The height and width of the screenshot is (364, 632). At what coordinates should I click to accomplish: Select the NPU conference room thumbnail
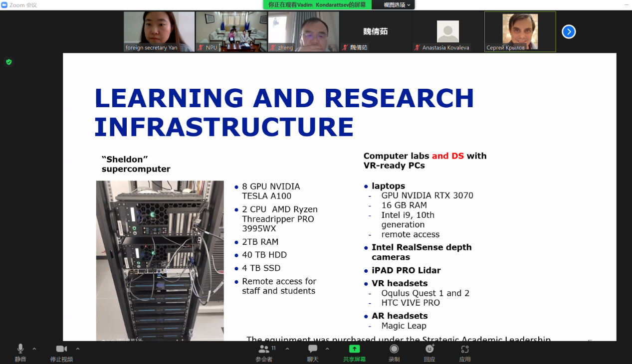click(x=231, y=31)
